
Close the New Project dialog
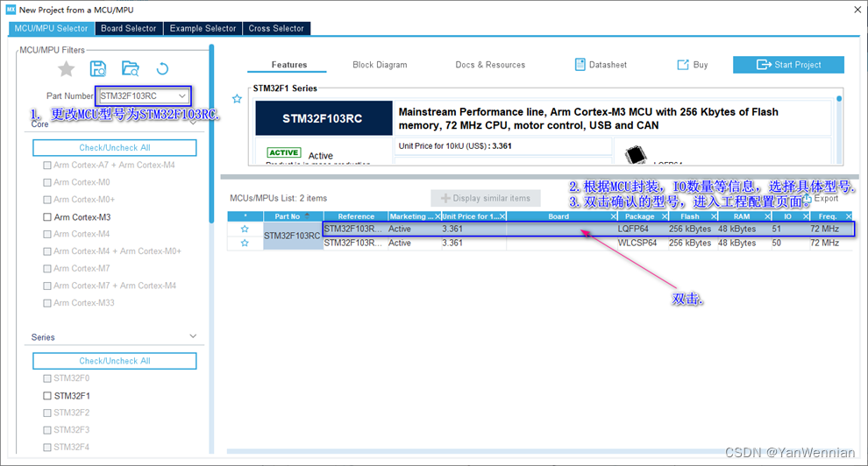pos(857,10)
